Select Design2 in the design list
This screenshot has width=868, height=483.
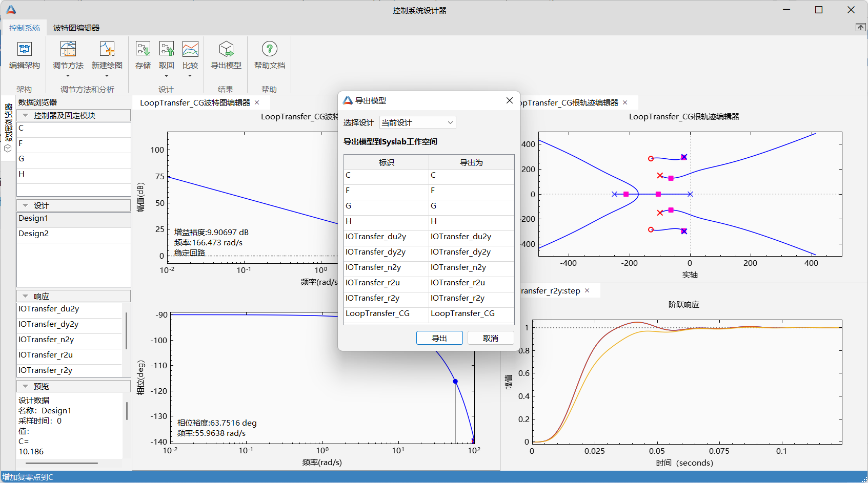[74, 235]
